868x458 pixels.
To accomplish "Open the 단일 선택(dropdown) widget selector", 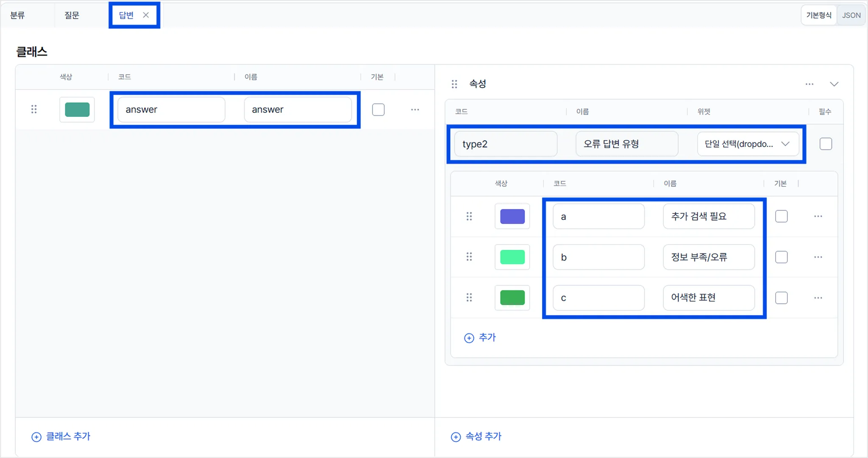I will (x=748, y=144).
